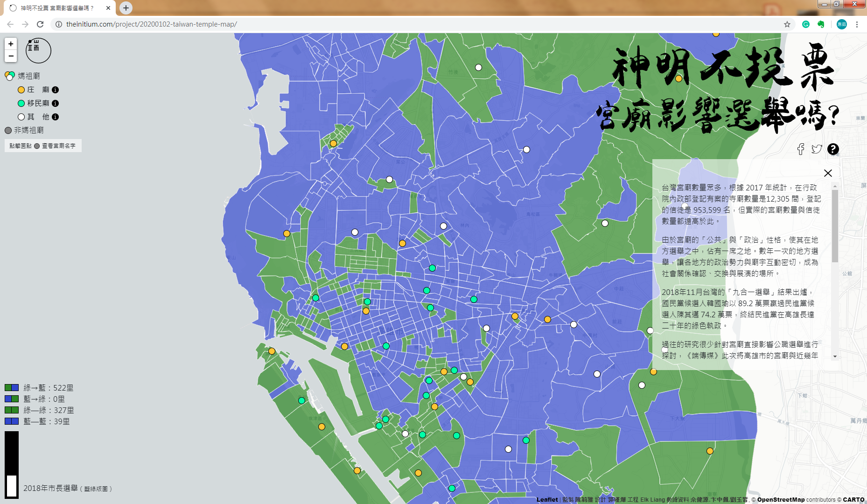This screenshot has height=504, width=867.
Task: Open the Leaflet attribution link
Action: coord(547,500)
